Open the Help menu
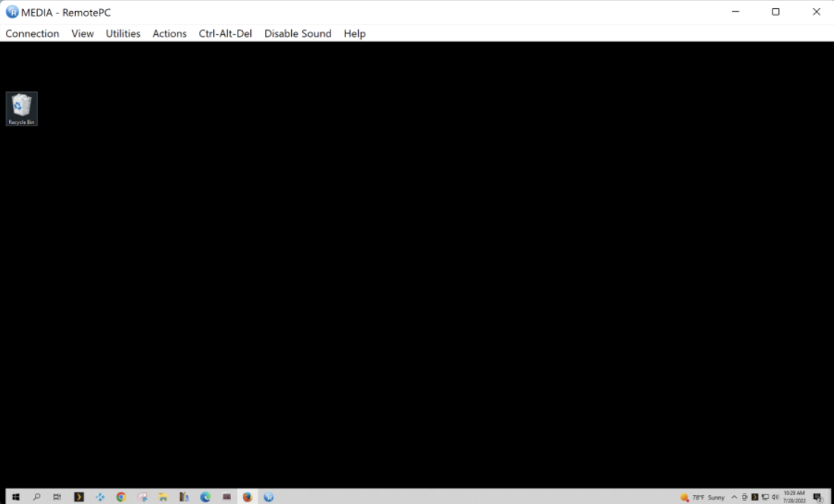This screenshot has width=834, height=504. [354, 33]
